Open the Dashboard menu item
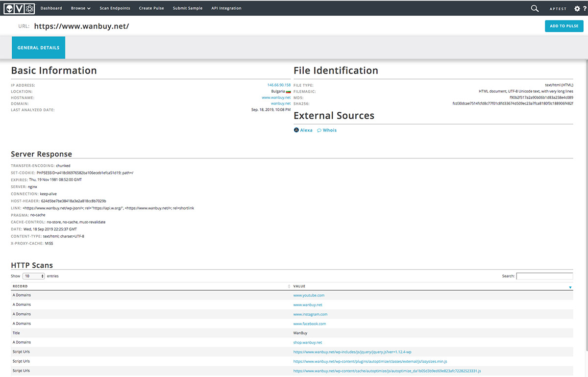The image size is (588, 377). (x=51, y=8)
